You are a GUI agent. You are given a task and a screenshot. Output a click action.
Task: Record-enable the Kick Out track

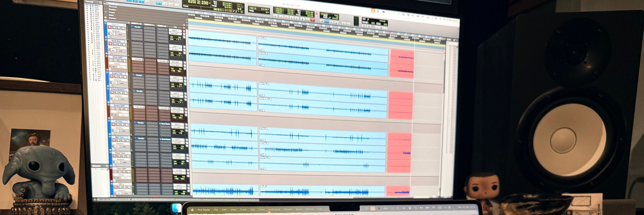(x=110, y=44)
